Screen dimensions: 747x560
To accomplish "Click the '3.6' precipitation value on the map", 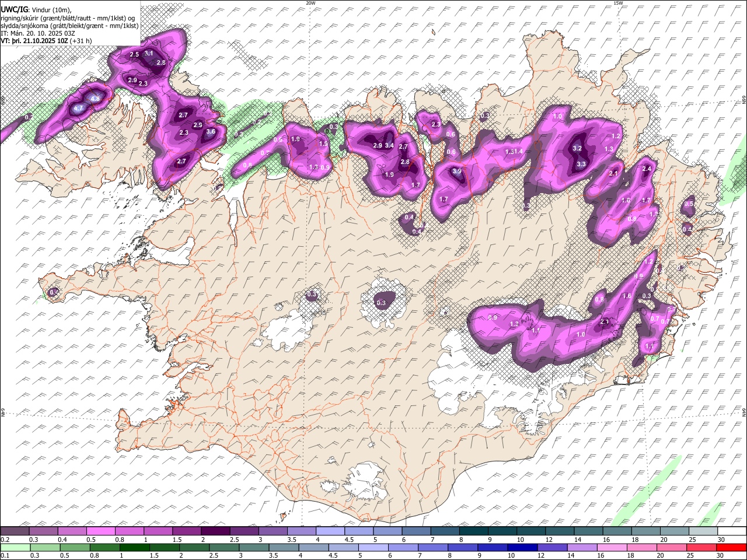I will pos(211,132).
